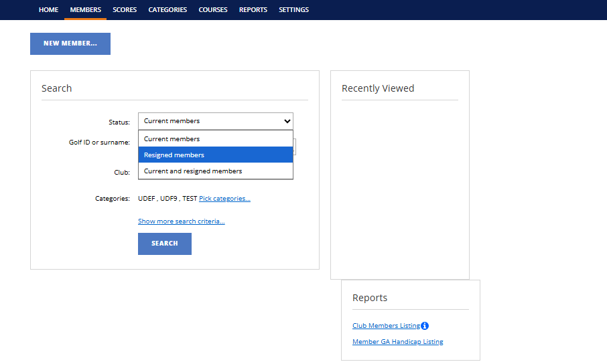Open CATEGORIES in the top navigation

coord(167,9)
